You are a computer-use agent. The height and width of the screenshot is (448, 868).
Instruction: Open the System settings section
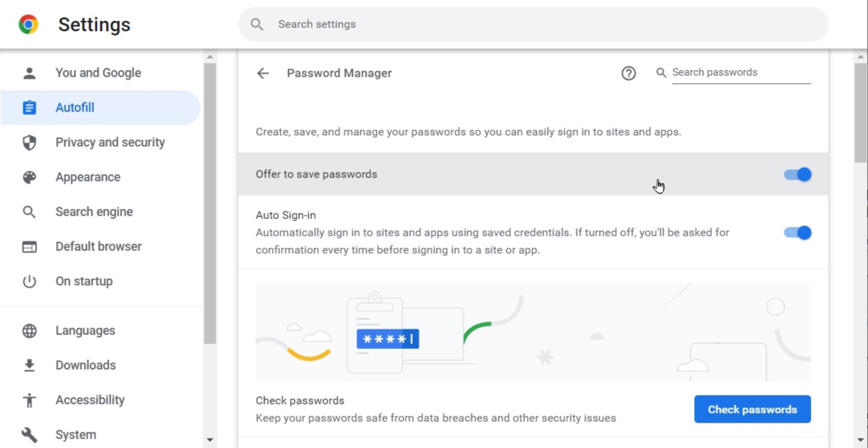(76, 434)
